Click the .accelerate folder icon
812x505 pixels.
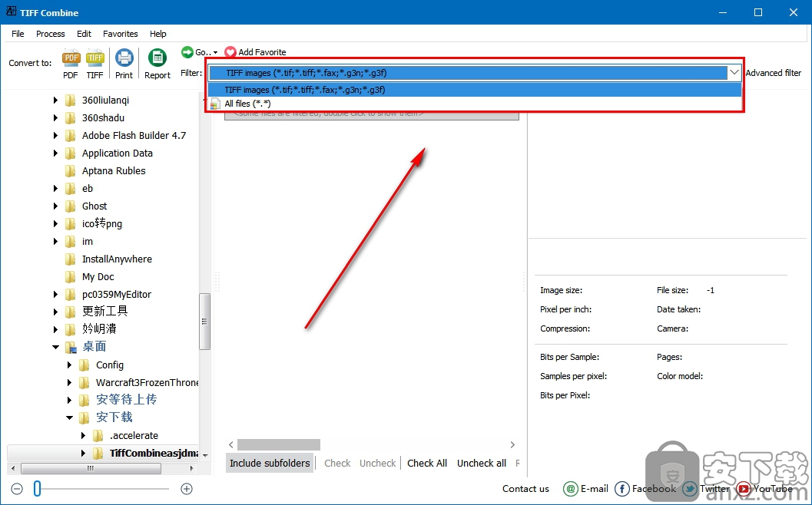coord(98,436)
